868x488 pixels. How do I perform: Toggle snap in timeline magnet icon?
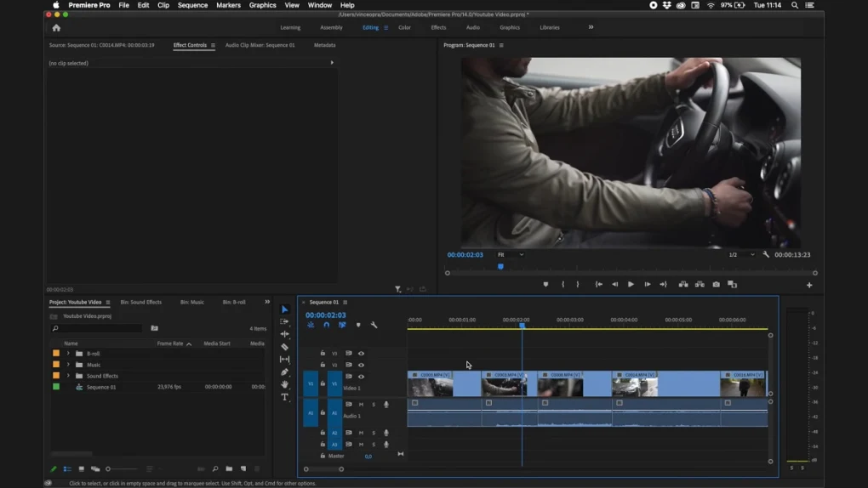(x=327, y=326)
